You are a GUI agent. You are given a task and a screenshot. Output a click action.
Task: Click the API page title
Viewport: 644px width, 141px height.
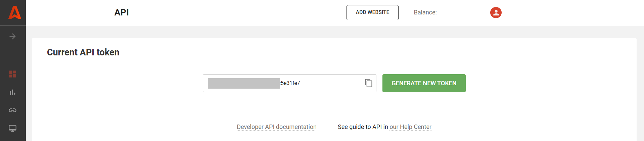(121, 12)
